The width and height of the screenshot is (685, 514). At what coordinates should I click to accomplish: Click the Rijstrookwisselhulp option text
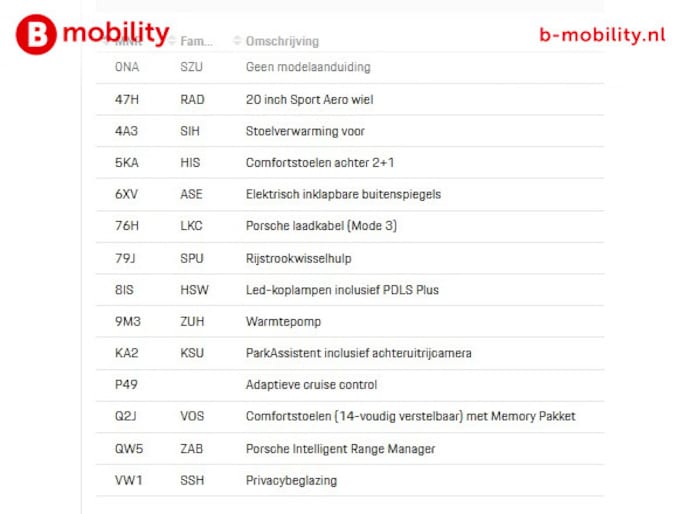(298, 258)
